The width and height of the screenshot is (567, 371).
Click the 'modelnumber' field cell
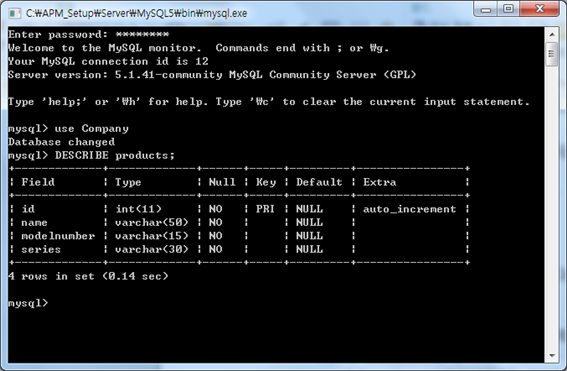(x=58, y=236)
